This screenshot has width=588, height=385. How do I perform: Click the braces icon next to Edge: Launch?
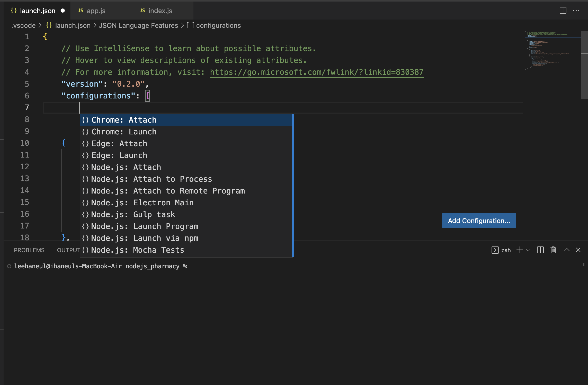click(85, 155)
